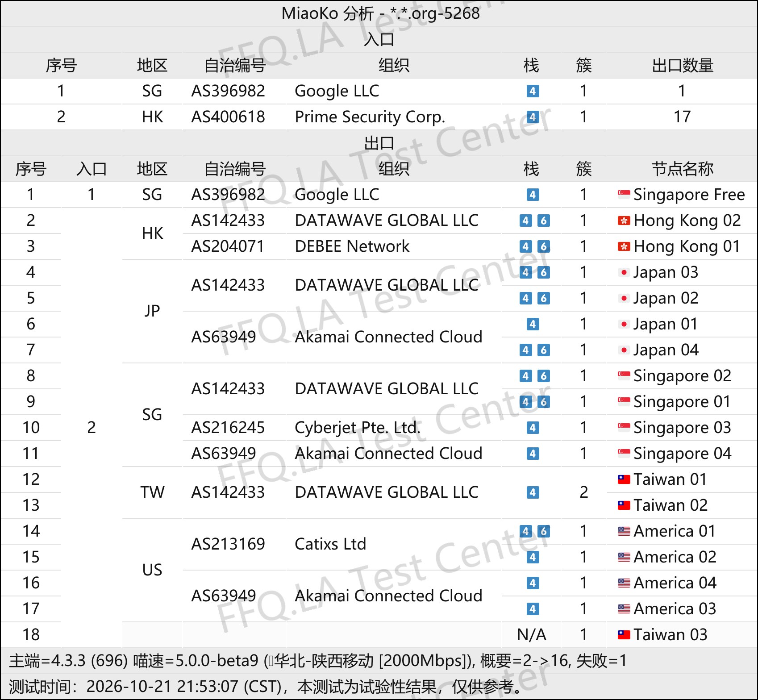Click the node name Taiwan 01

[671, 479]
